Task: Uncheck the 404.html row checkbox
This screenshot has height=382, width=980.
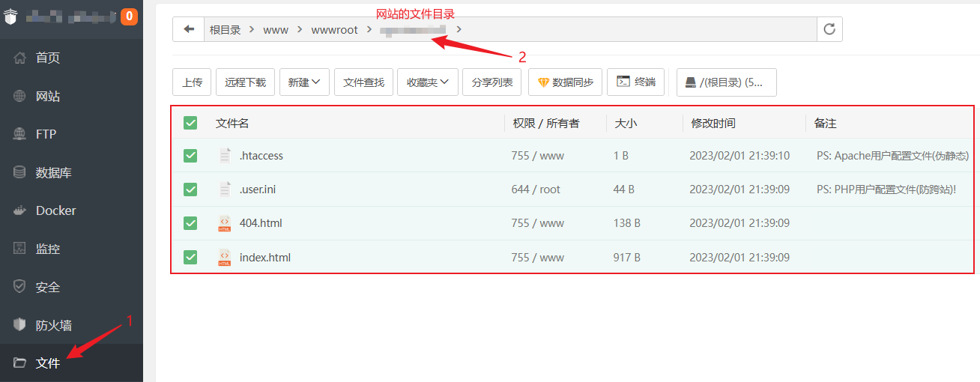Action: click(190, 223)
